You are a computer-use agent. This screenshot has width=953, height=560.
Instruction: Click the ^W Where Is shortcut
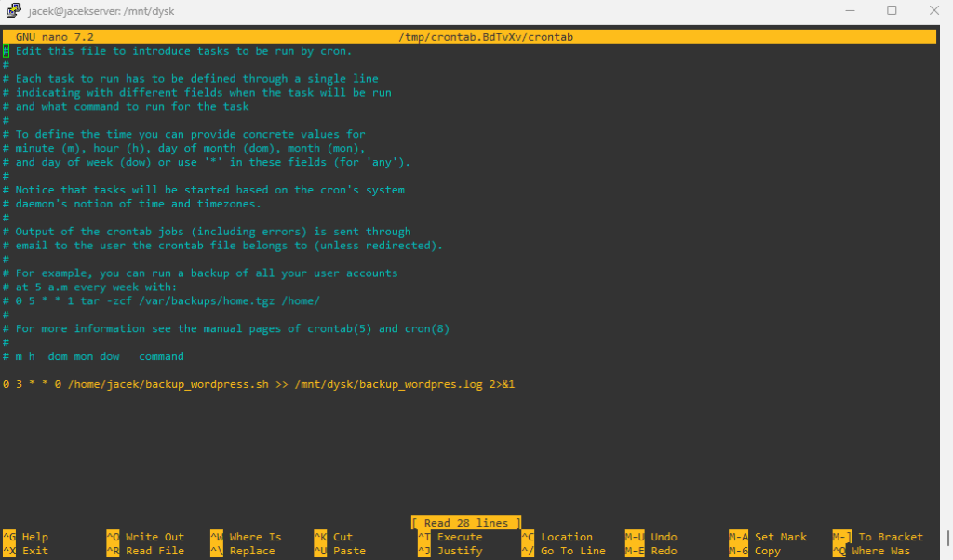coord(246,537)
